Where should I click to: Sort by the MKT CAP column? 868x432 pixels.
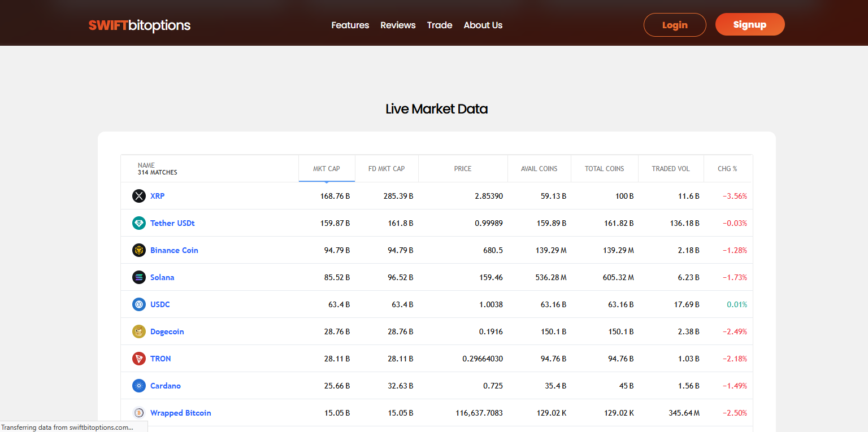pos(327,169)
